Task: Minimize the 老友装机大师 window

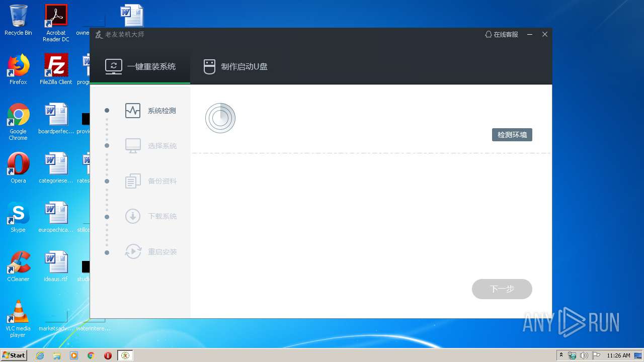Action: pyautogui.click(x=530, y=35)
